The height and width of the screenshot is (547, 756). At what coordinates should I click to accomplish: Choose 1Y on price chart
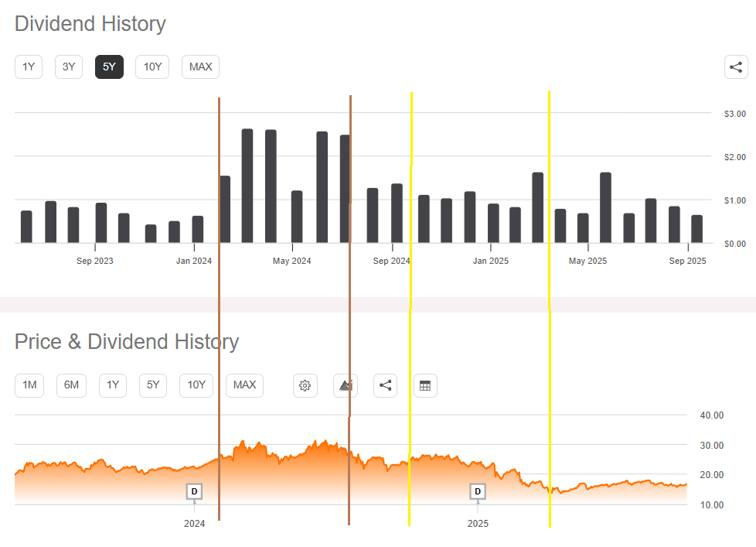click(113, 385)
